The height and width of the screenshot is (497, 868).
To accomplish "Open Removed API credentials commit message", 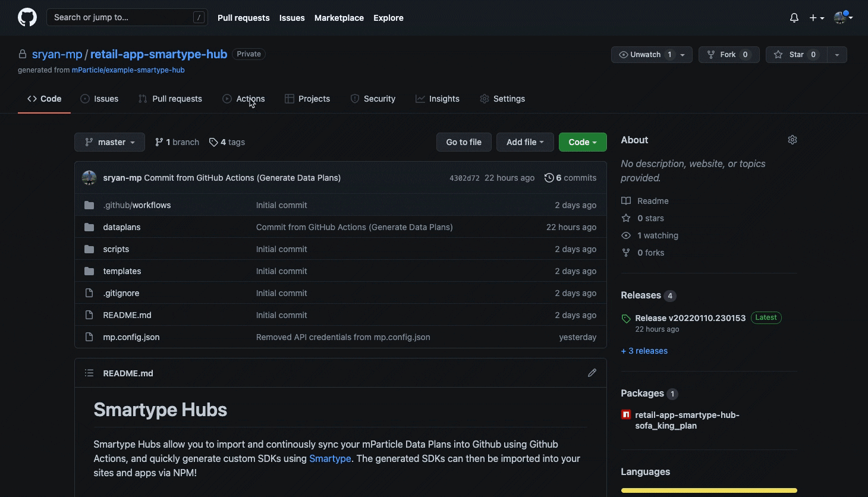I will [x=343, y=337].
